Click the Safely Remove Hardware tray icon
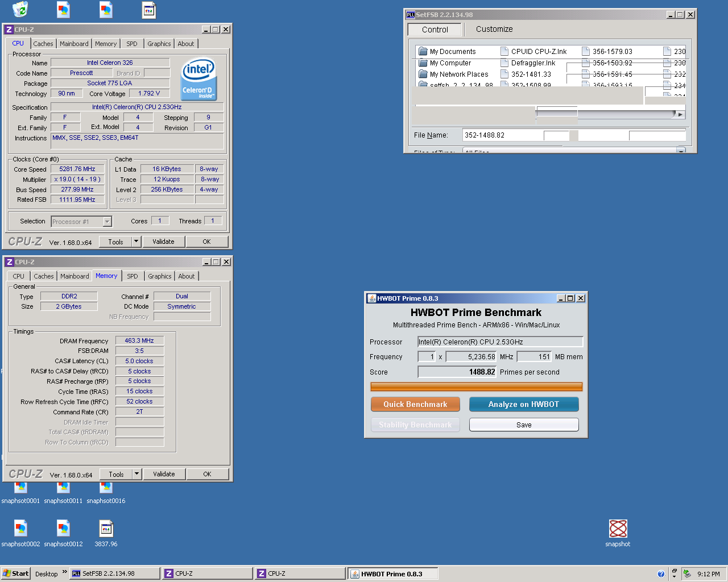The image size is (728, 582). pos(686,574)
